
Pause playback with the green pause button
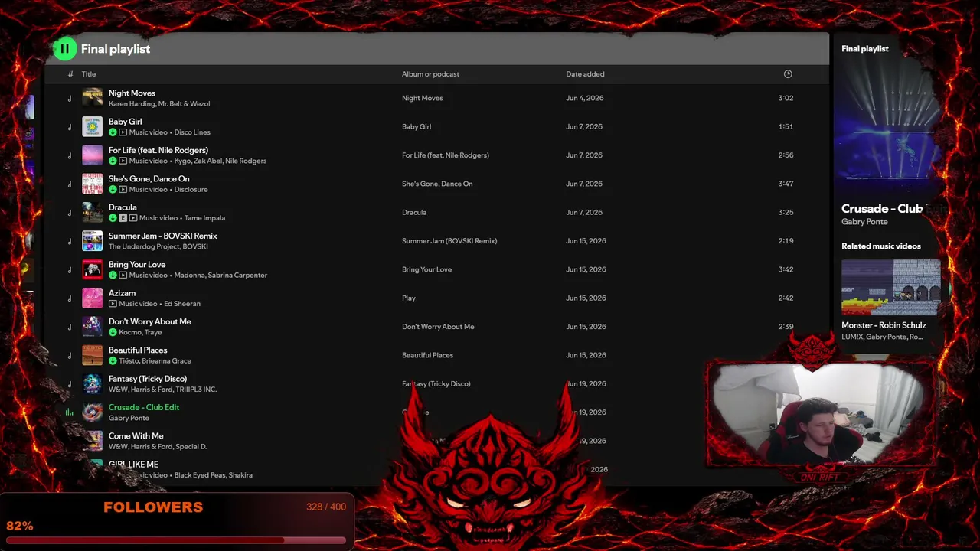coord(65,49)
